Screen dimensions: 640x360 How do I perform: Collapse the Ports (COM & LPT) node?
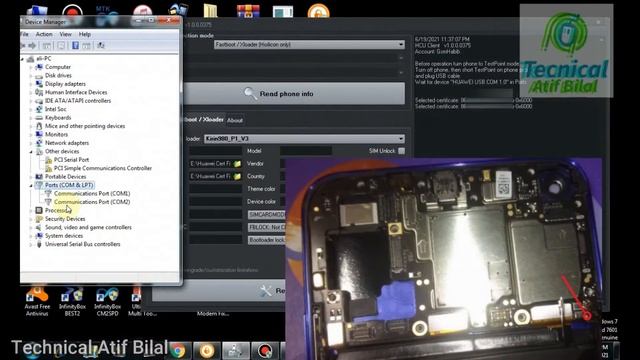point(31,185)
